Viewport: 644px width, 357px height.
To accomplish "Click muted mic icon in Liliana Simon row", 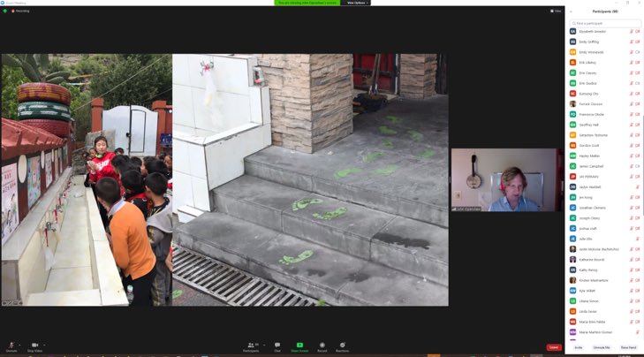I will coord(632,301).
